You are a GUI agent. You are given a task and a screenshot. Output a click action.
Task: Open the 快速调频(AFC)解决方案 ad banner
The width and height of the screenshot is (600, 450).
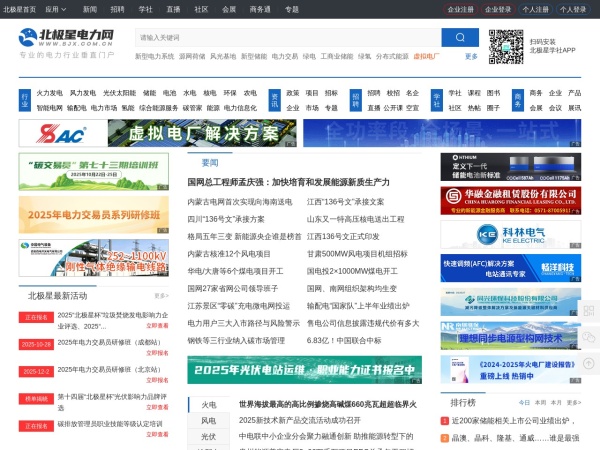point(510,268)
